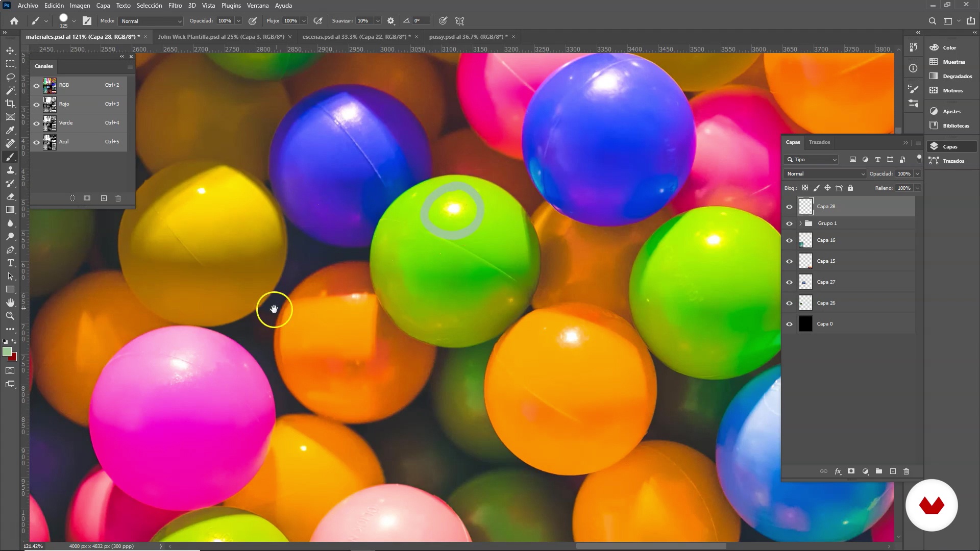The height and width of the screenshot is (551, 980).
Task: Open the brush Modo dropdown
Action: pyautogui.click(x=151, y=21)
